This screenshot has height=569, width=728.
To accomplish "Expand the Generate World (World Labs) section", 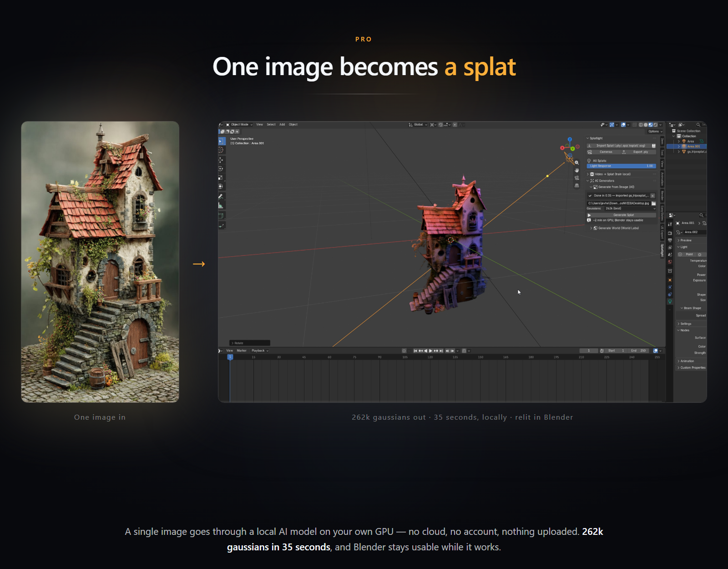I will 615,228.
